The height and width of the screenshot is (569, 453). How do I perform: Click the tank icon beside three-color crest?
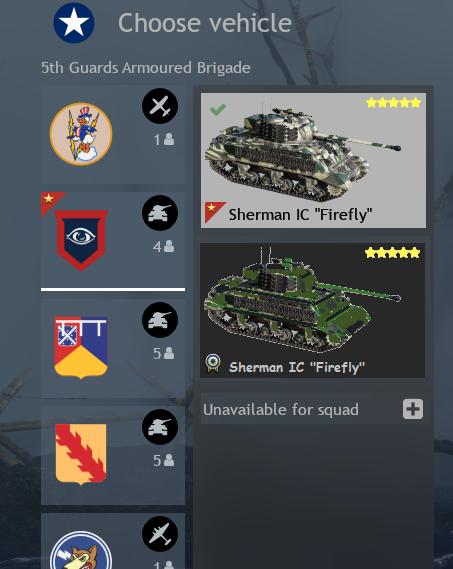pos(160,320)
